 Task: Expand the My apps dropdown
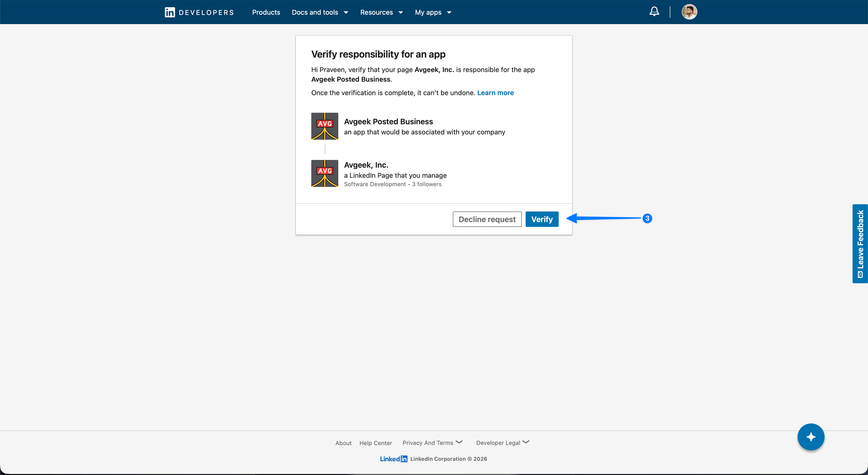coord(433,13)
